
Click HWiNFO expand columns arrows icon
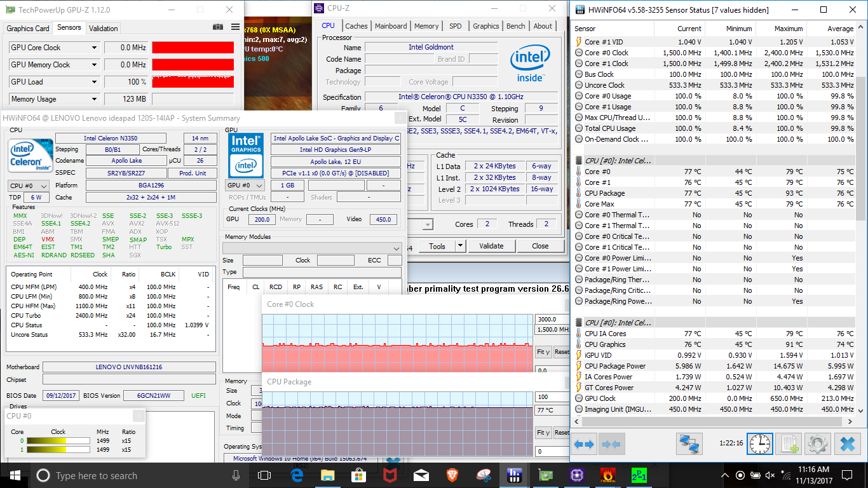click(584, 444)
